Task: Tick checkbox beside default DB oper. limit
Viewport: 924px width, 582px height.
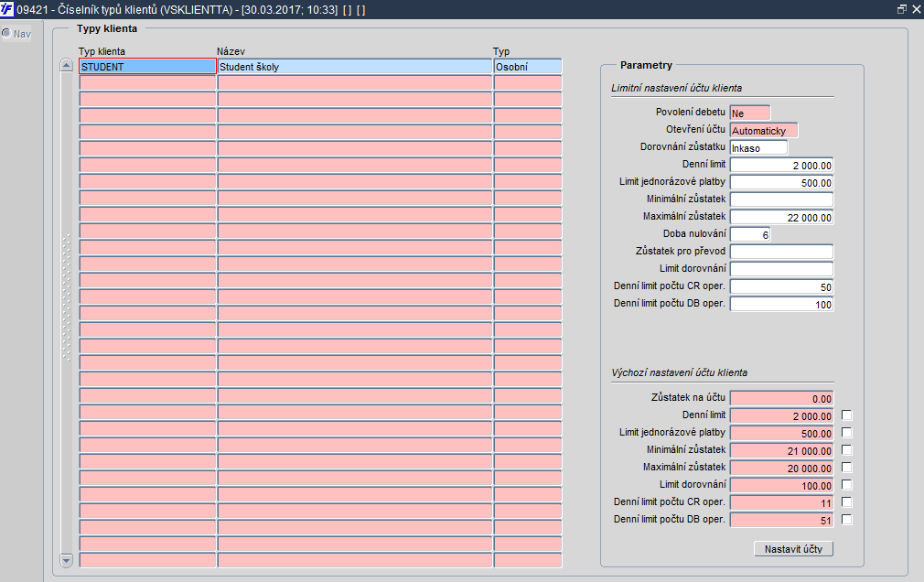Action: [x=847, y=520]
